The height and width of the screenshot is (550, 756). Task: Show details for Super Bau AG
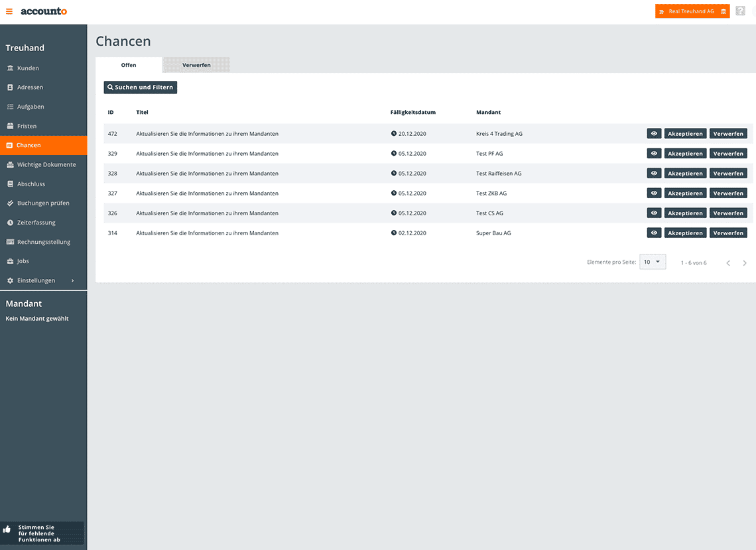pyautogui.click(x=654, y=233)
